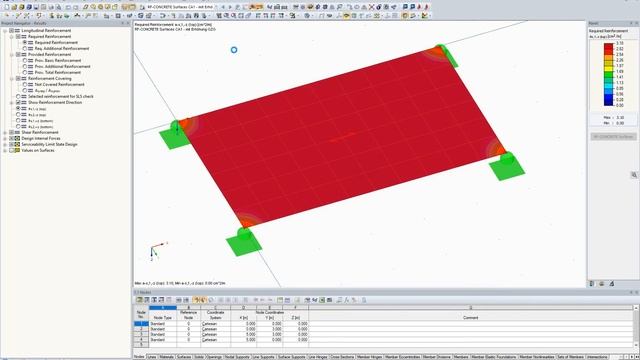The width and height of the screenshot is (640, 360).
Task: Expand Shear Reinforcement tree node
Action: click(5, 132)
